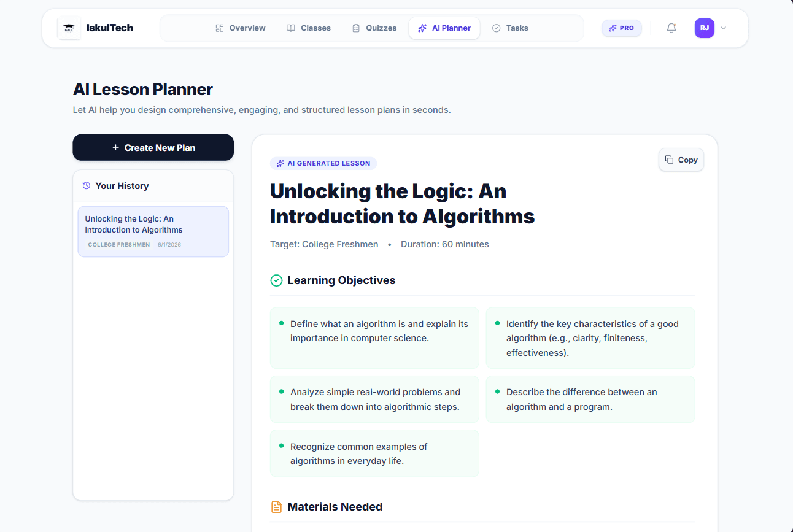Click the "Identify the key characteristics" objective
Viewport: 793px width, 532px height.
(590, 338)
